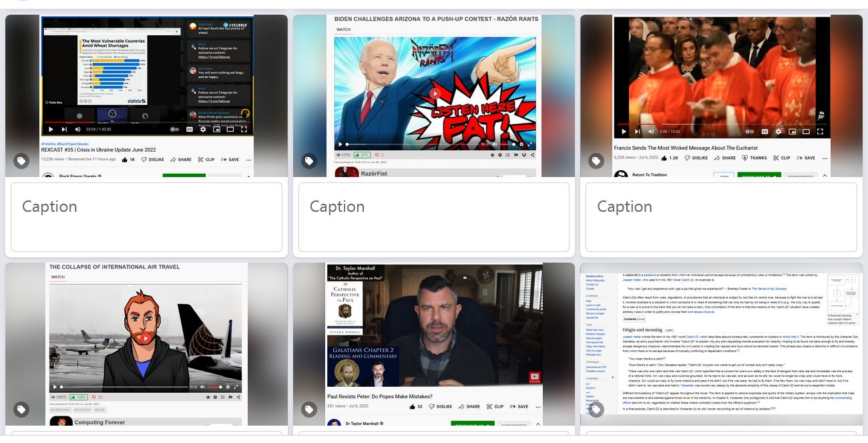Viewport: 868px width, 443px height.
Task: Select the Francis Sends Wicked Message thumbnail
Action: pos(721,96)
